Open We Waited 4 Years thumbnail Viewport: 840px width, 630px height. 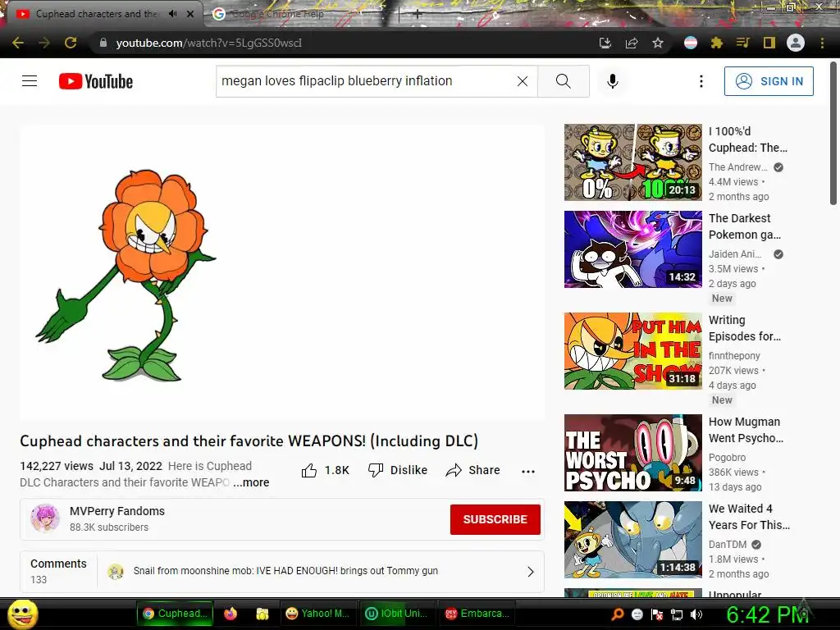pyautogui.click(x=632, y=540)
